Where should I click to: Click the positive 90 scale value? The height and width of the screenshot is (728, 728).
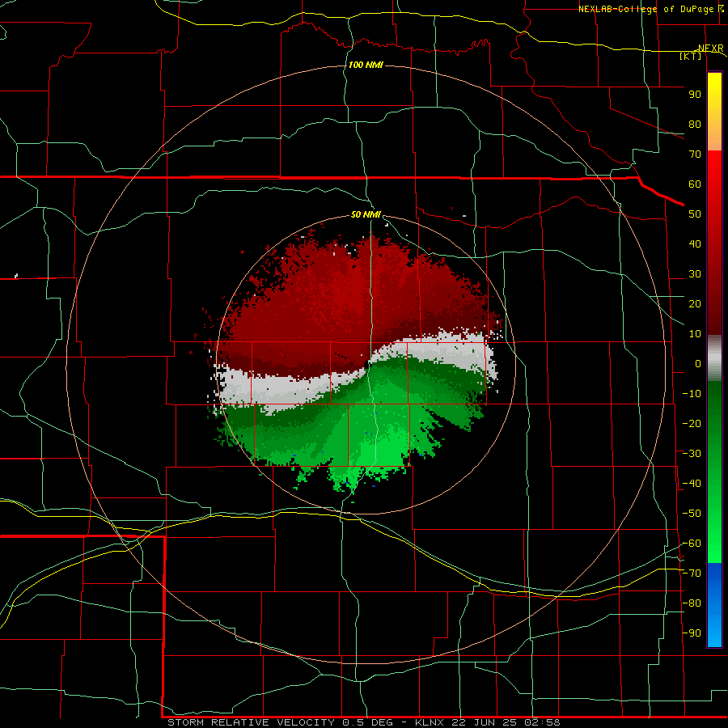(695, 95)
